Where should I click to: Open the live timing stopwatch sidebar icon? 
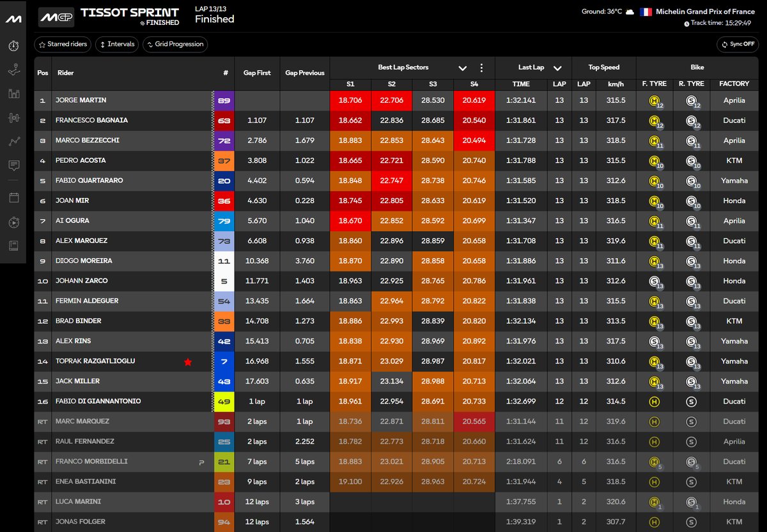pos(13,46)
